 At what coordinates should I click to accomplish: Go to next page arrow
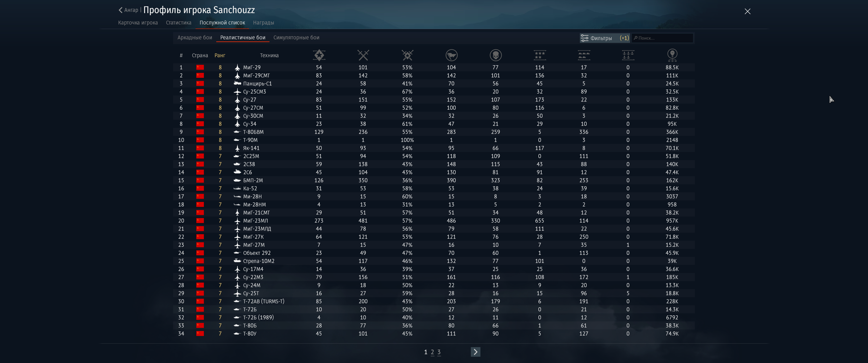pos(475,352)
